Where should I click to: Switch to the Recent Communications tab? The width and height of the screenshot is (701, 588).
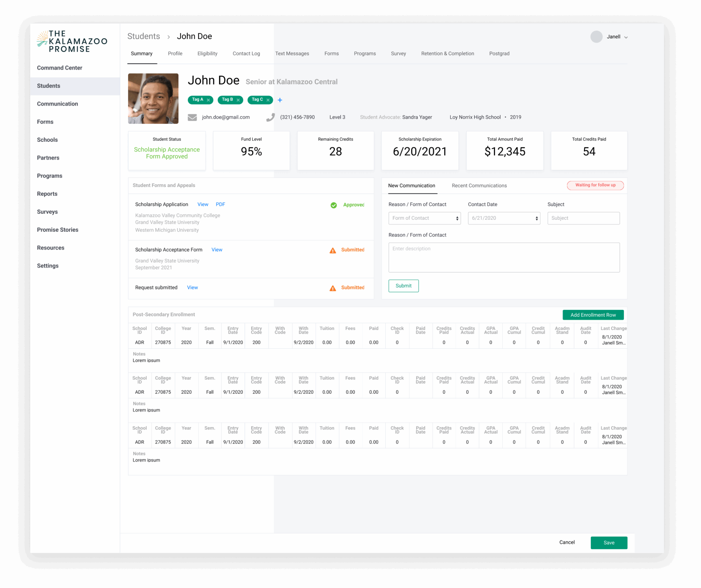tap(479, 186)
